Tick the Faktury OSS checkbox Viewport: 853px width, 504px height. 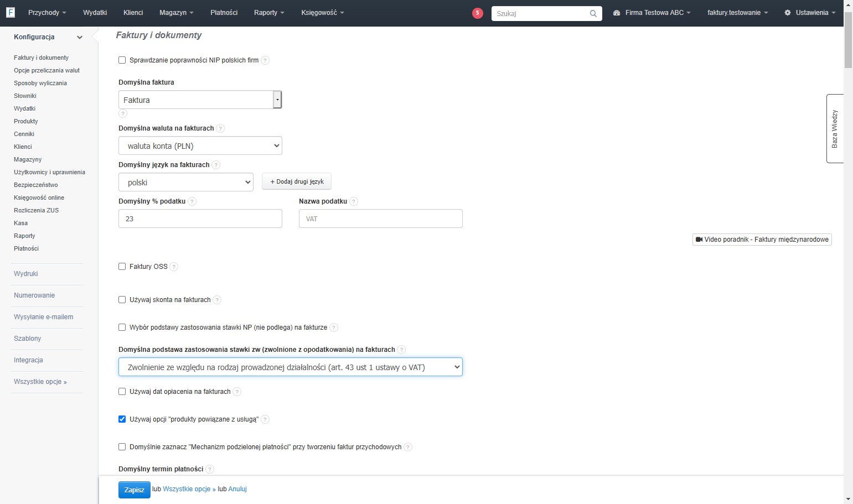[122, 267]
